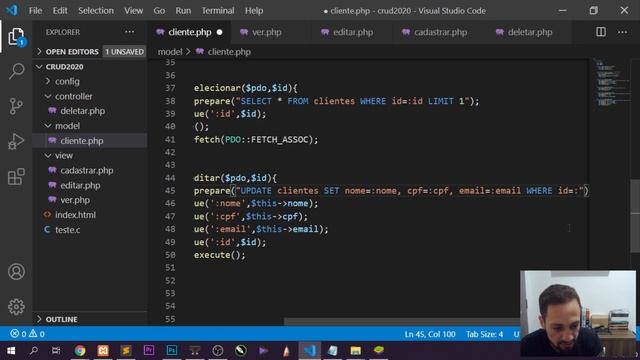Open Adobe Photoshop from taskbar

coord(172,350)
